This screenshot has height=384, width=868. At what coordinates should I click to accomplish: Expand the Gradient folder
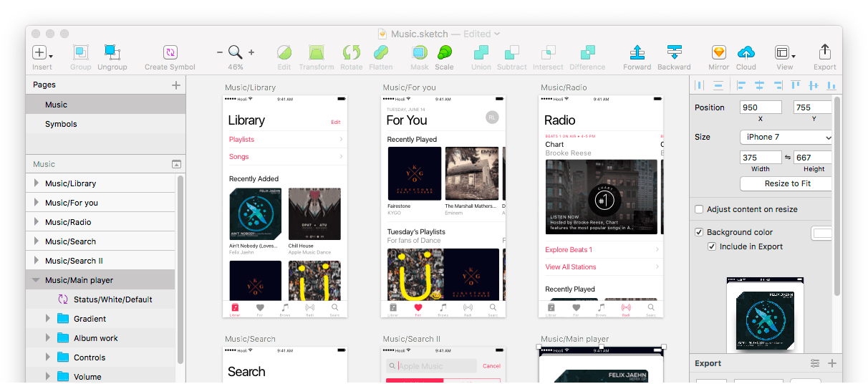coord(48,319)
